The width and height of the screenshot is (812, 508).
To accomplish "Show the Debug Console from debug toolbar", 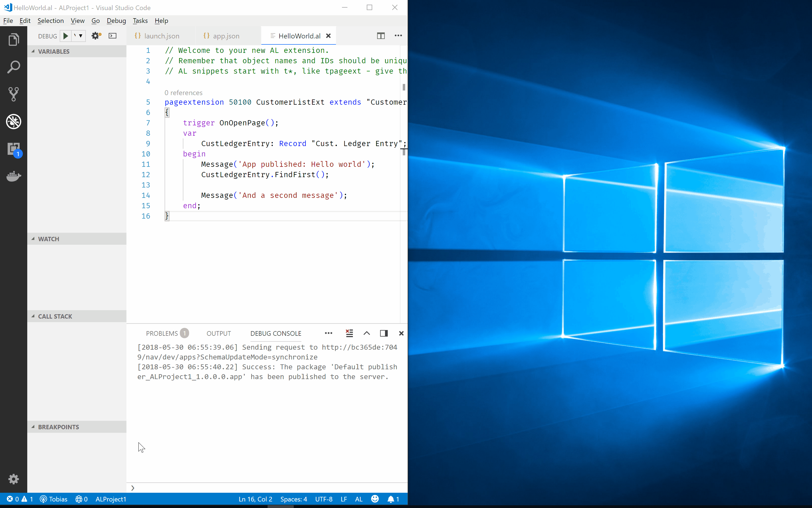I will click(113, 36).
